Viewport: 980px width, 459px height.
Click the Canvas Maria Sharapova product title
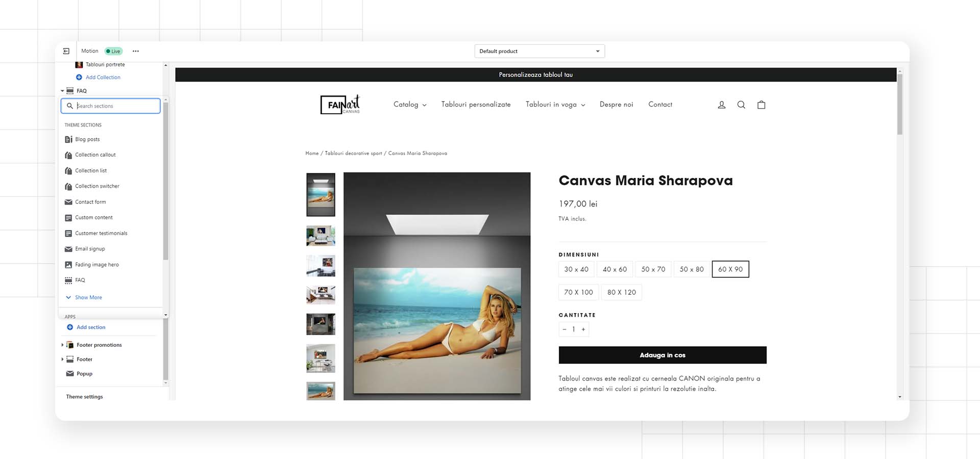tap(646, 181)
